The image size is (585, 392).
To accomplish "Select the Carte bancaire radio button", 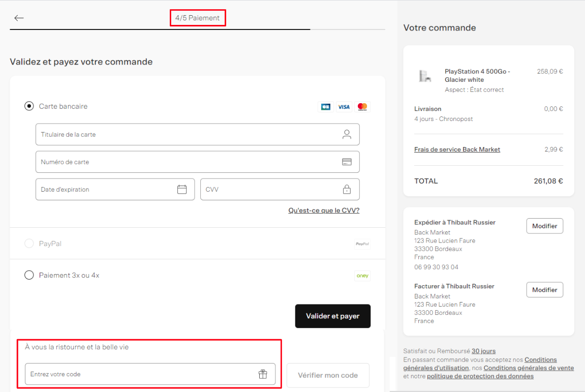I will point(29,106).
